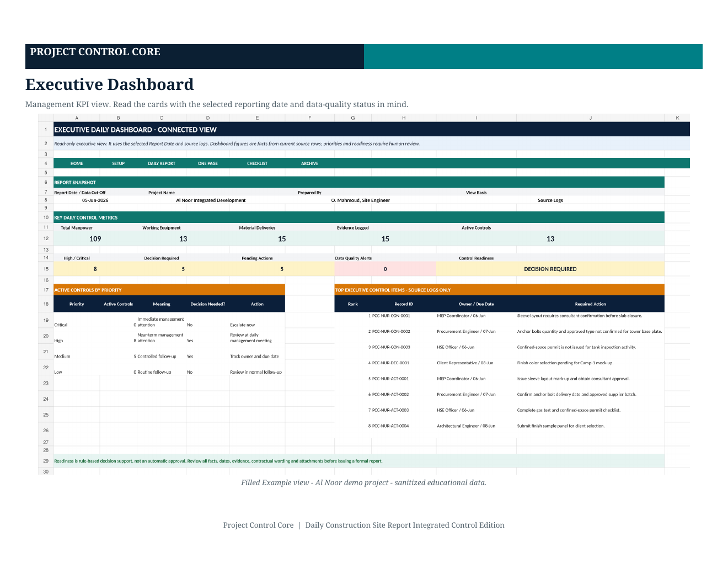Open the HOME navigation tab
Screen dimensions: 728x563
(77, 163)
